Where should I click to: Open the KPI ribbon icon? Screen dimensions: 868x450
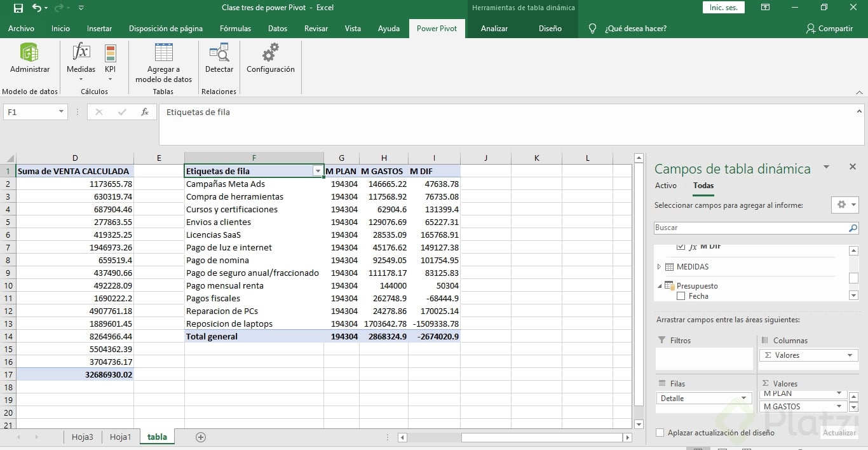click(x=110, y=62)
